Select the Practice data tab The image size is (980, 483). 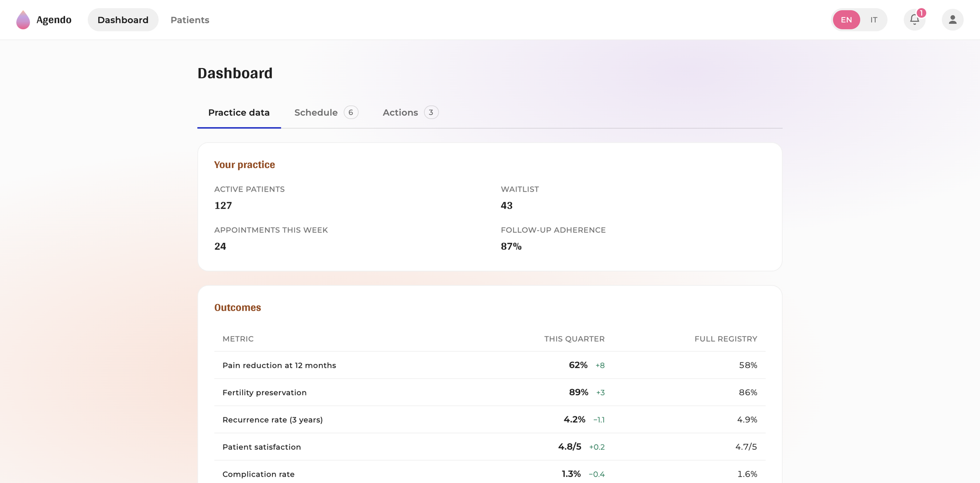point(239,113)
